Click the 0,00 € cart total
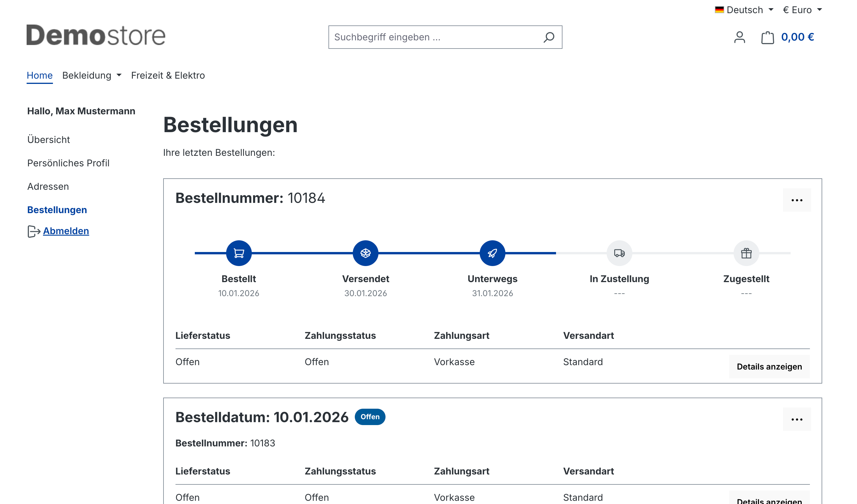This screenshot has width=857, height=504. tap(798, 37)
